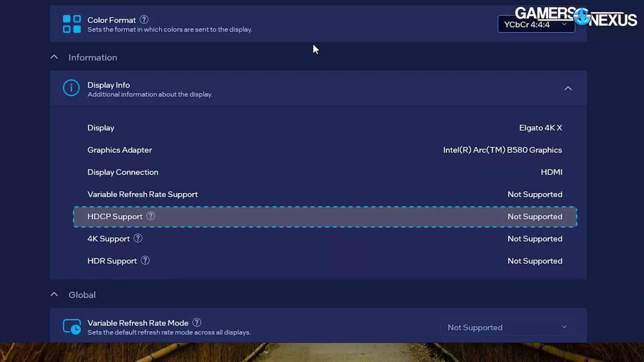Select the highlighted HDCP Support row
This screenshot has height=362, width=644.
click(325, 217)
